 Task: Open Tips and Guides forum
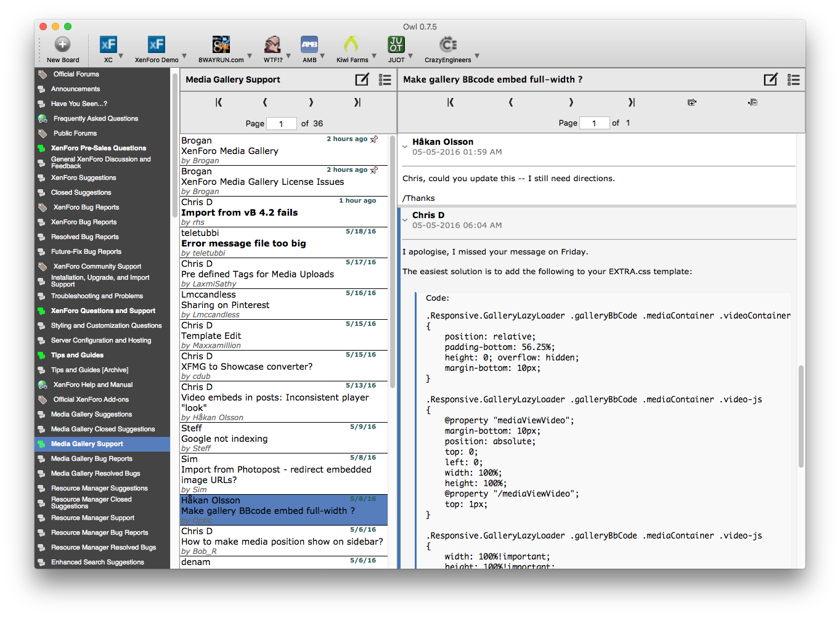point(77,355)
